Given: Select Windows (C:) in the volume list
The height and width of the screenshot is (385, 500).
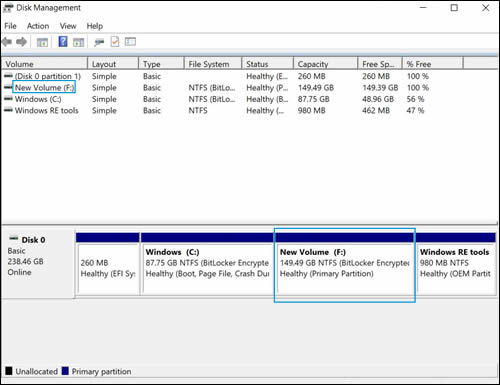Looking at the screenshot, I should click(x=38, y=99).
